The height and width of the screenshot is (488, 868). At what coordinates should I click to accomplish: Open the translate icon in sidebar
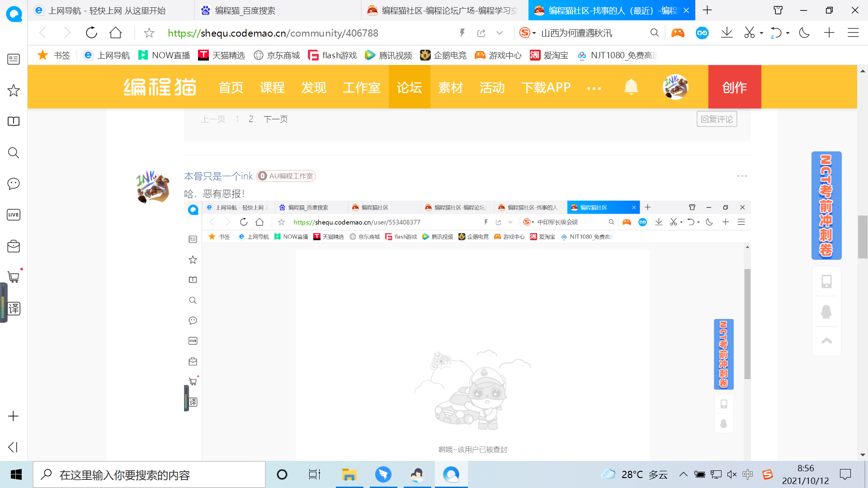[14, 309]
